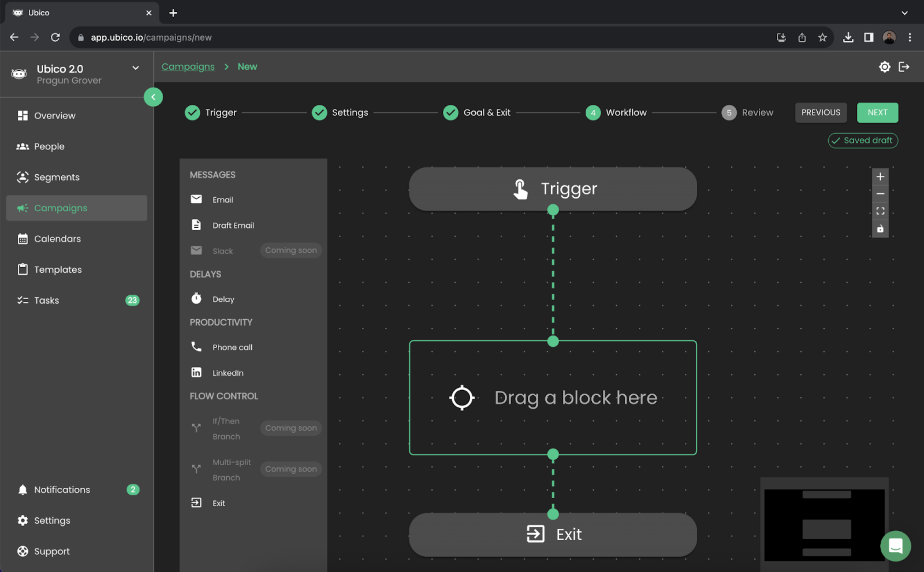Open the Support lifebuoy icon
The image size is (924, 572).
[23, 551]
